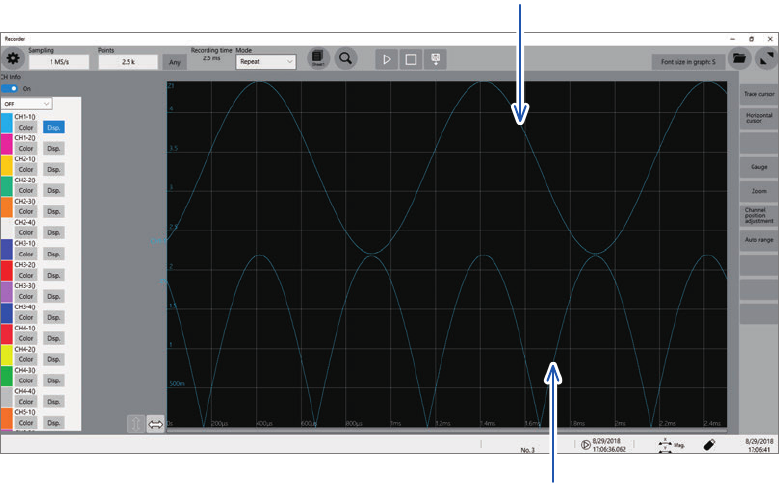This screenshot has width=779, height=488.
Task: Click the Auto range button
Action: click(759, 240)
